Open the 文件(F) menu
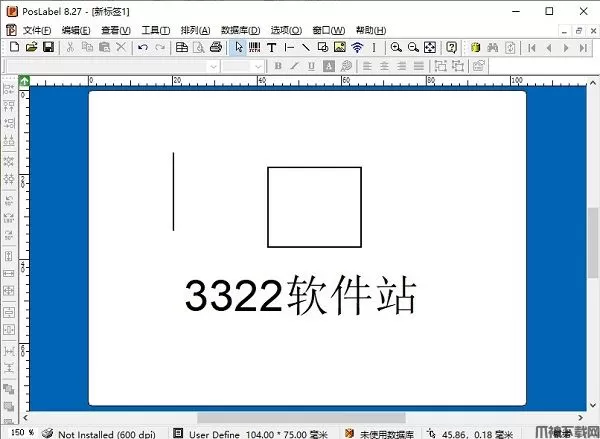600x439 pixels. point(37,30)
